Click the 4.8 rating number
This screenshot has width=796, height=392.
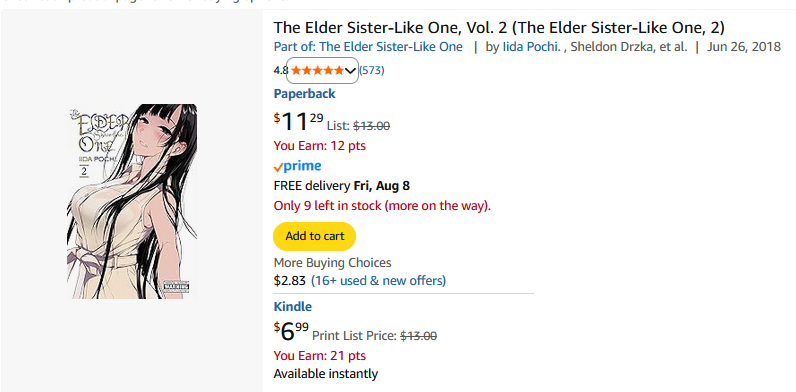pyautogui.click(x=281, y=71)
